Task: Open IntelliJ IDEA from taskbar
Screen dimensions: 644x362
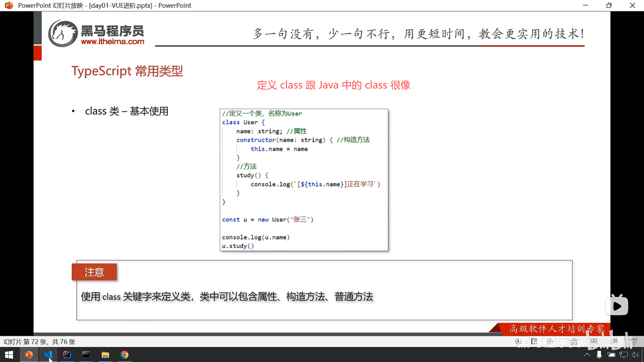Action: [x=67, y=355]
